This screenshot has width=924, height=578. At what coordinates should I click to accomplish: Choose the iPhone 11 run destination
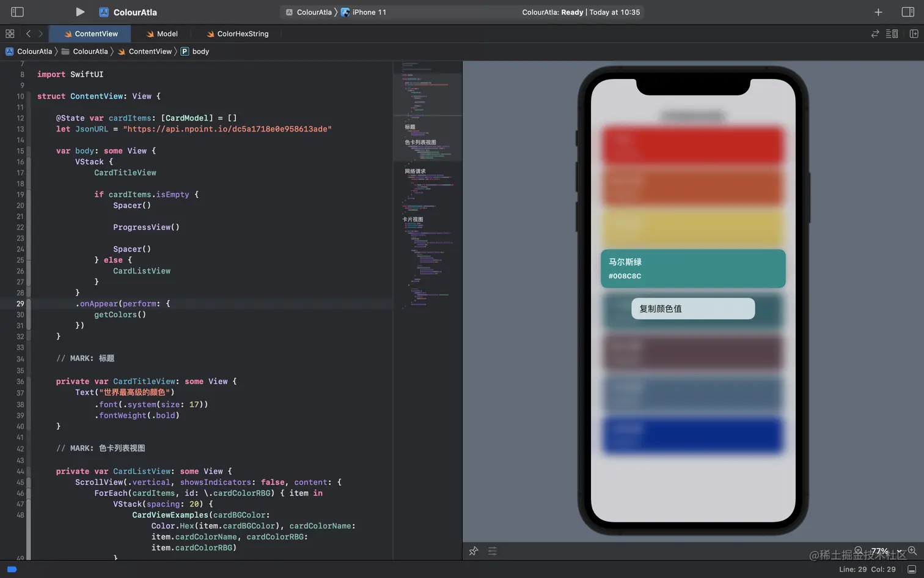tap(364, 12)
